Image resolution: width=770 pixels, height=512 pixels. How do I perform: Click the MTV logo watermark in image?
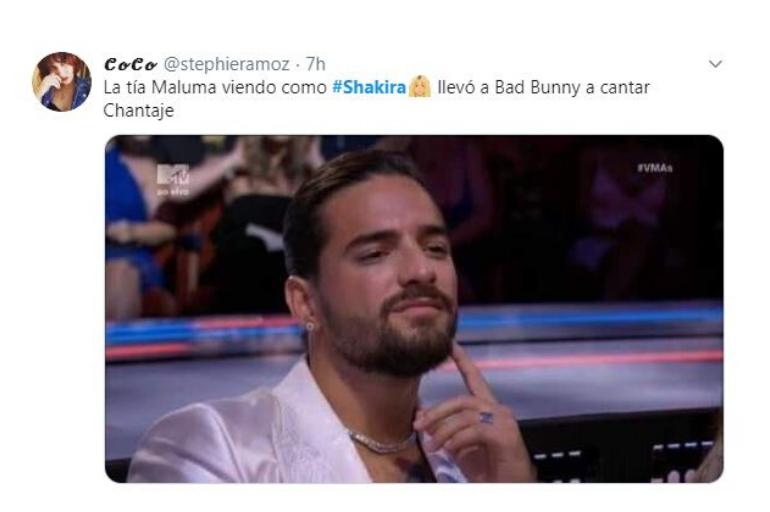coord(173,175)
